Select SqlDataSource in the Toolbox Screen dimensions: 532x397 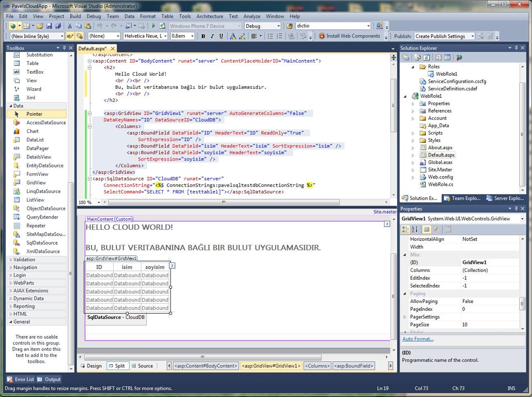(x=36, y=243)
